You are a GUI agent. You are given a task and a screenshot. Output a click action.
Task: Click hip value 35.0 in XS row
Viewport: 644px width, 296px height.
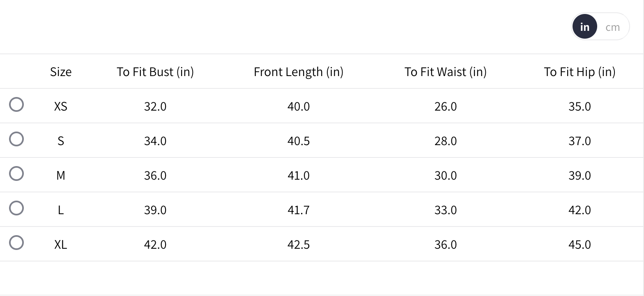580,106
